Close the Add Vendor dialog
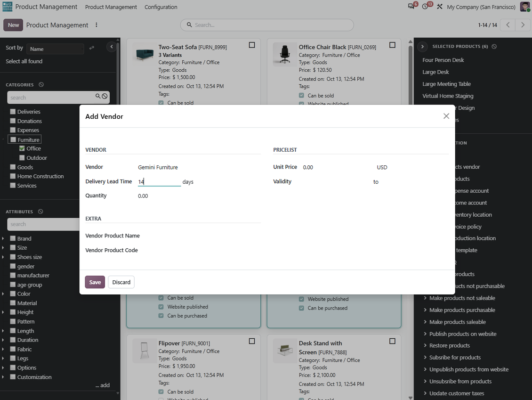This screenshot has width=532, height=400. coord(446,116)
